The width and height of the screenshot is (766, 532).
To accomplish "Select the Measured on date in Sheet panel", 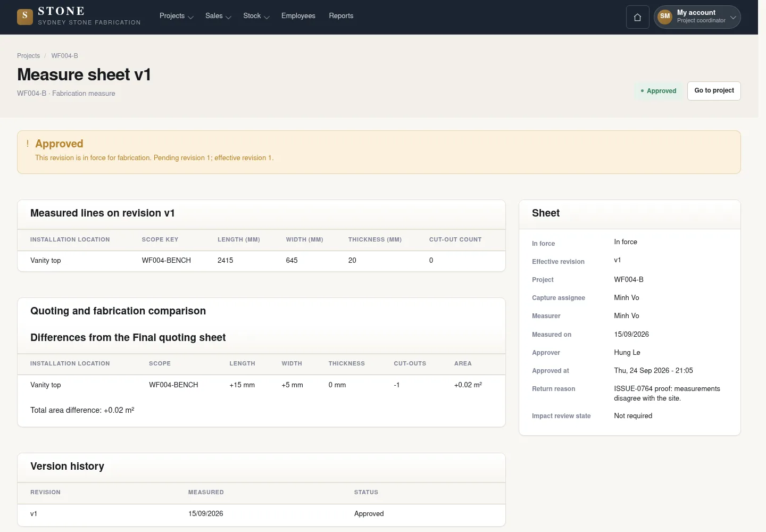I will 631,335.
